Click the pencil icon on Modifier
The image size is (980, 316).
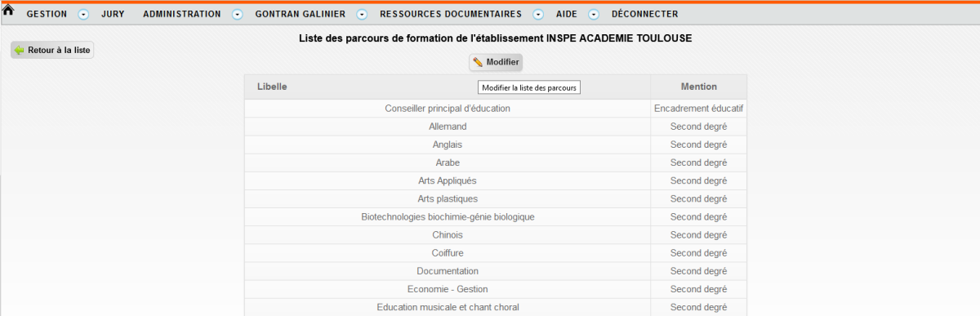pos(478,63)
